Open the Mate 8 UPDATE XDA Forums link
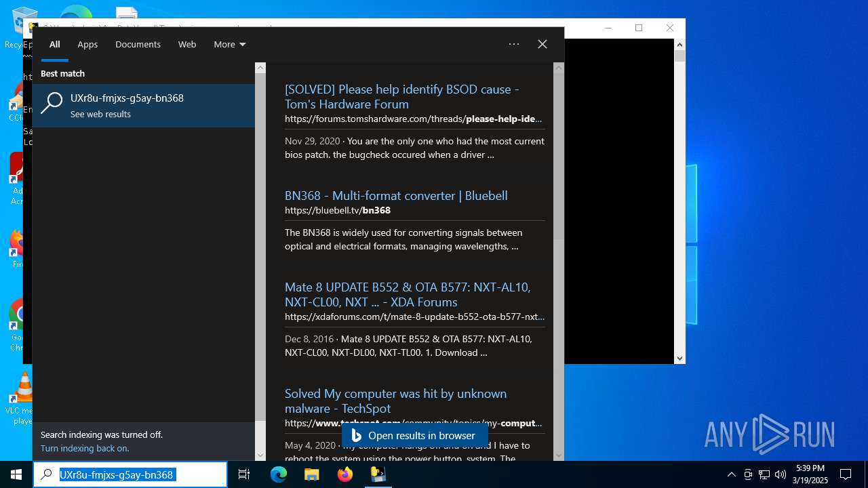This screenshot has width=868, height=488. pyautogui.click(x=408, y=294)
